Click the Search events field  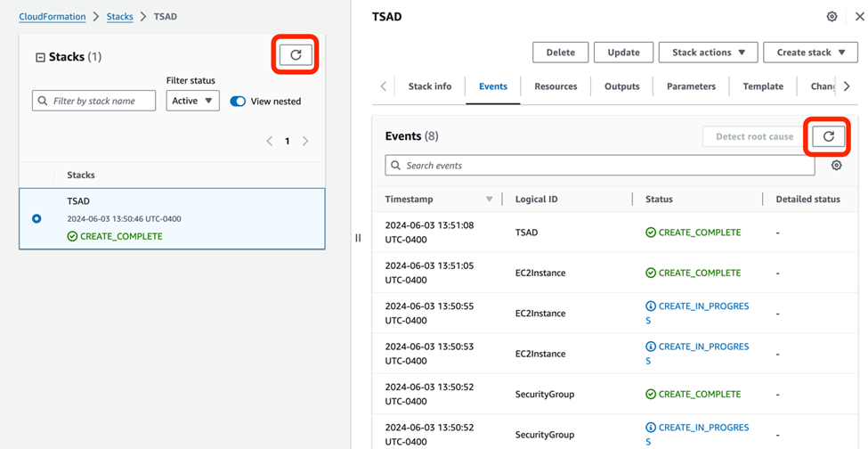pos(600,166)
